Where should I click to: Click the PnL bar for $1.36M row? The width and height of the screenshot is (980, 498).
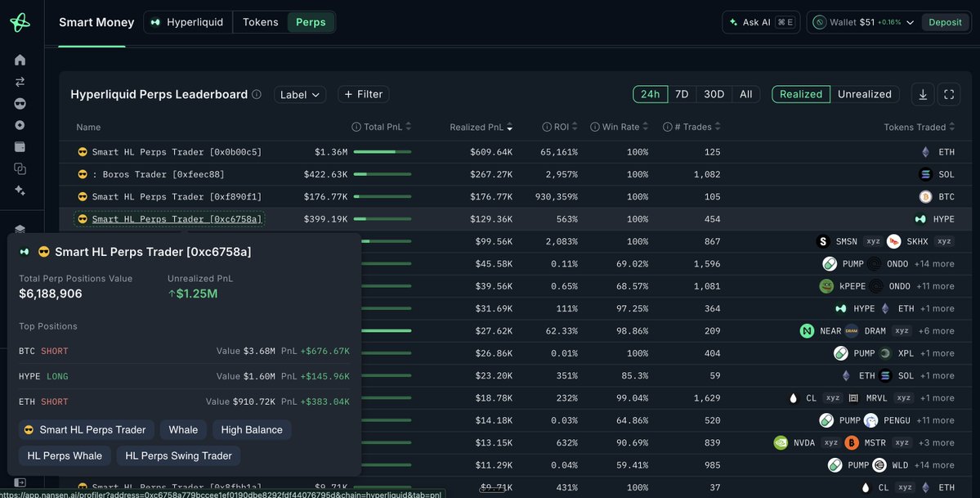click(383, 152)
